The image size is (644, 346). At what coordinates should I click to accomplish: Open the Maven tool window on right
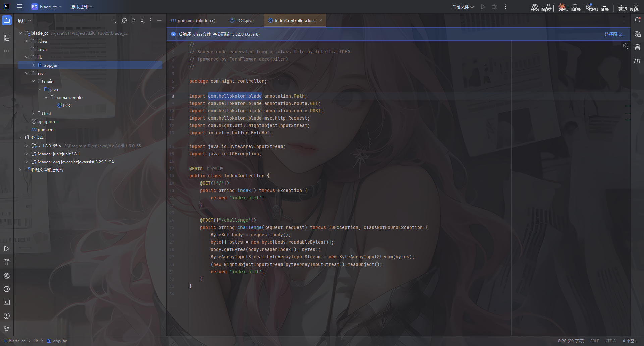[x=637, y=61]
